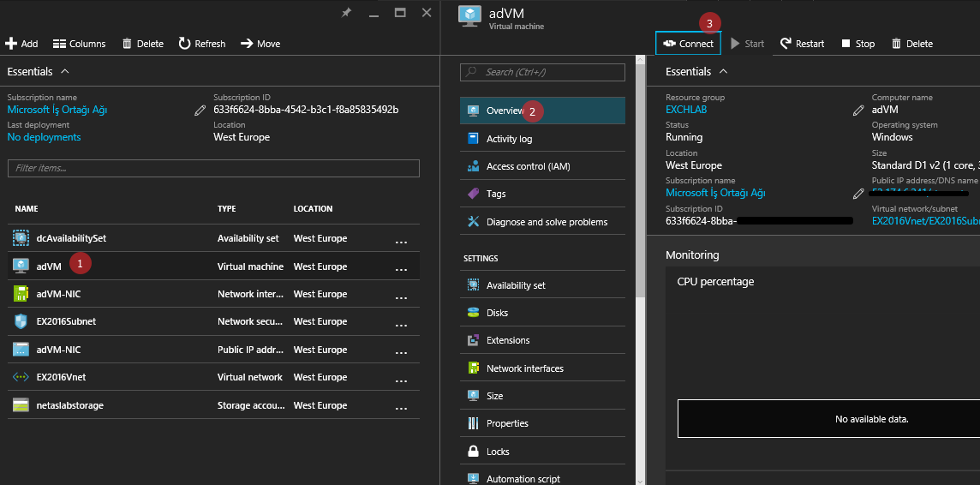Click the Automation script icon
The image size is (980, 485).
coord(473,479)
